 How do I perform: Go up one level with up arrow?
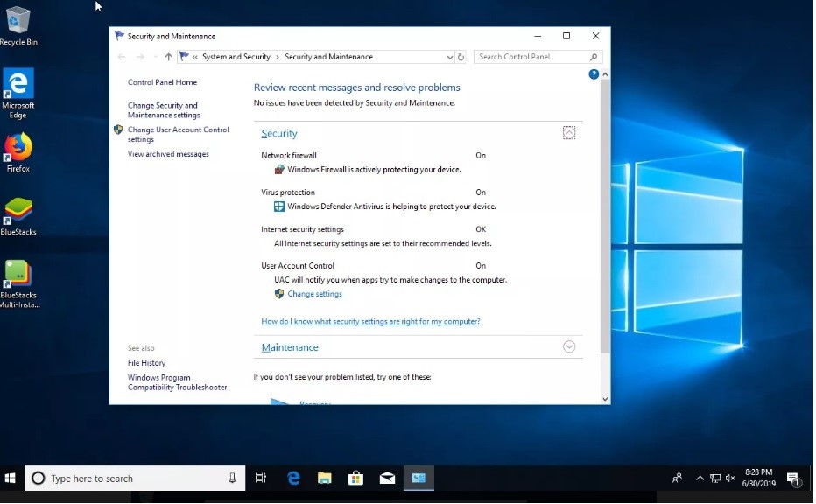point(168,57)
